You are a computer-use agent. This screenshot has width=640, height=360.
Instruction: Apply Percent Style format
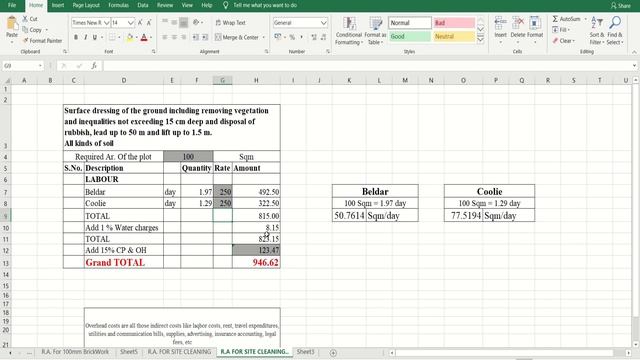(292, 37)
